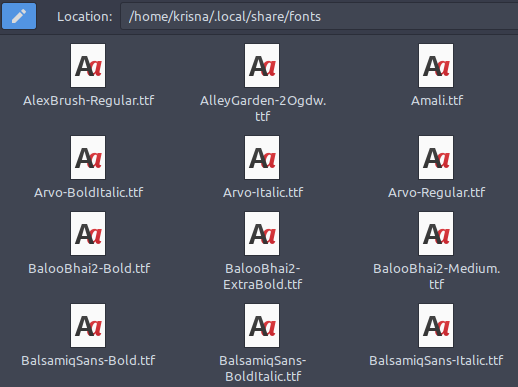Click the AlexBrush-Regular.ttf file name
This screenshot has height=387, width=518.
tap(89, 101)
